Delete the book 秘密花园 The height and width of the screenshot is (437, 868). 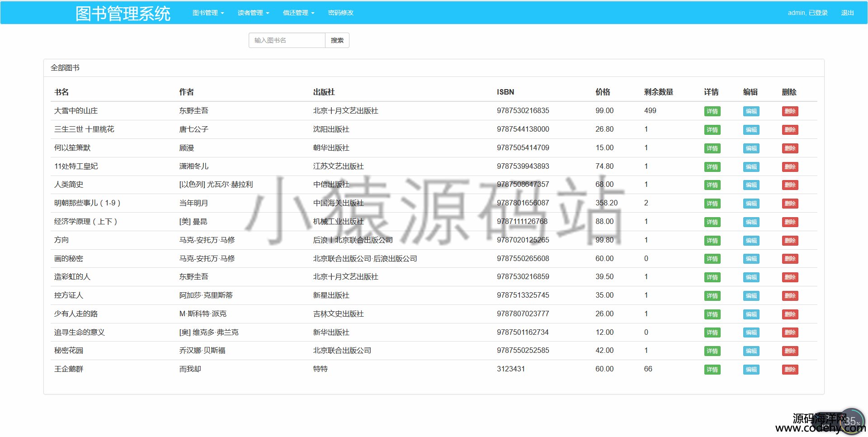(x=790, y=351)
